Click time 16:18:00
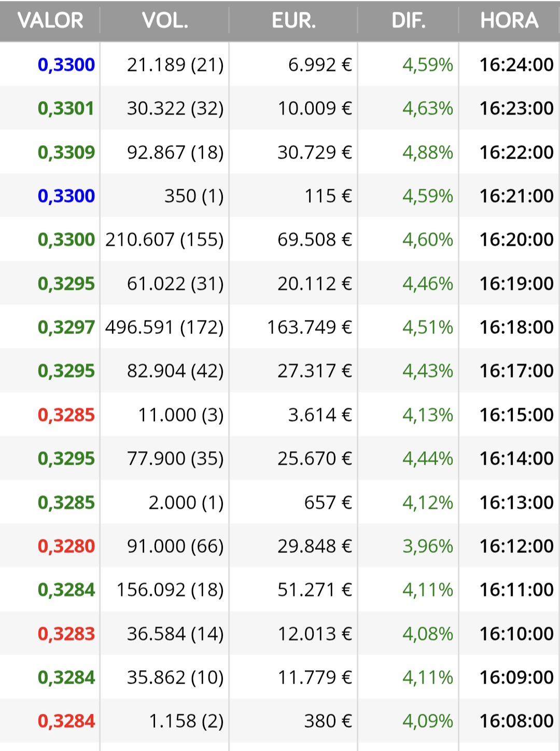 (516, 327)
